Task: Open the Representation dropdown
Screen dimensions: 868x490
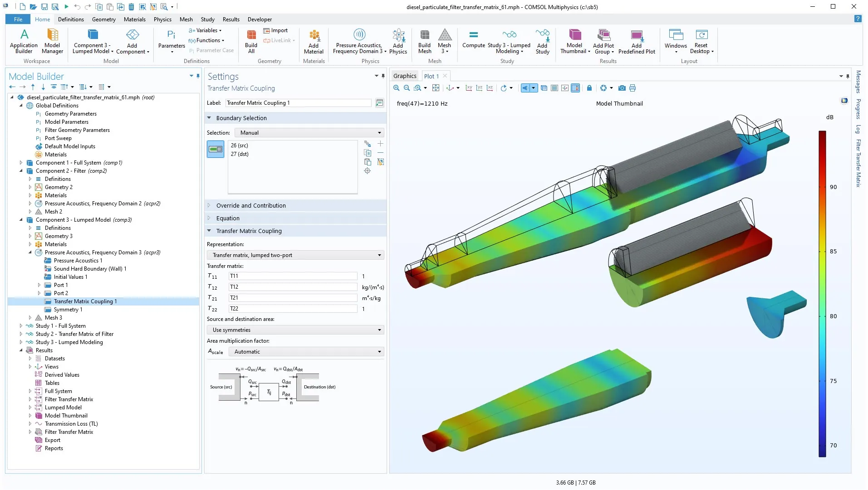Action: coord(295,255)
